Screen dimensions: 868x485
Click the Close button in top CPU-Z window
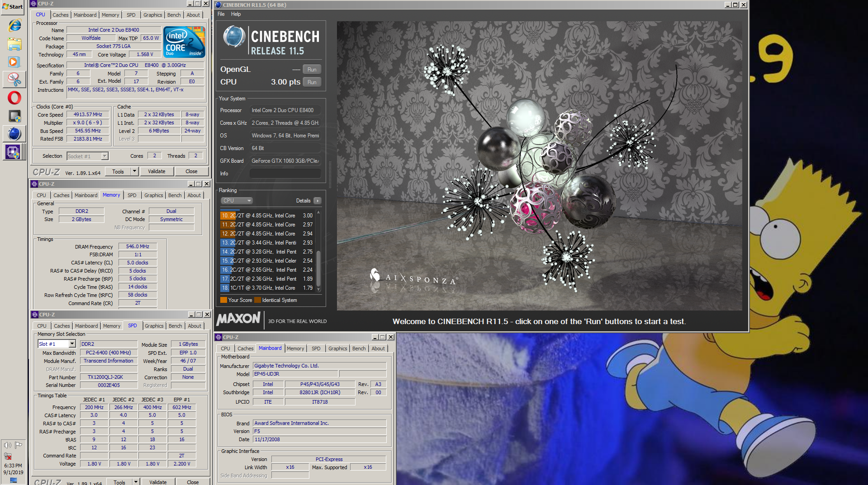(x=191, y=171)
